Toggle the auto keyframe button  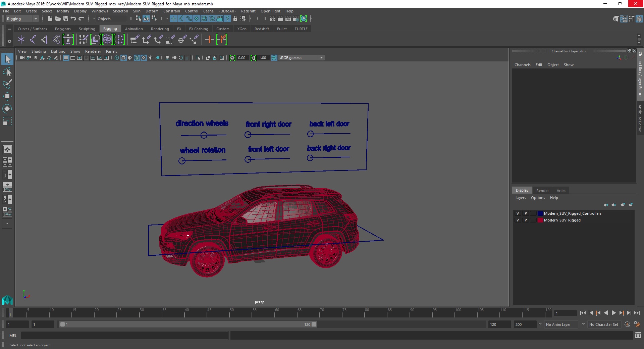[627, 325]
